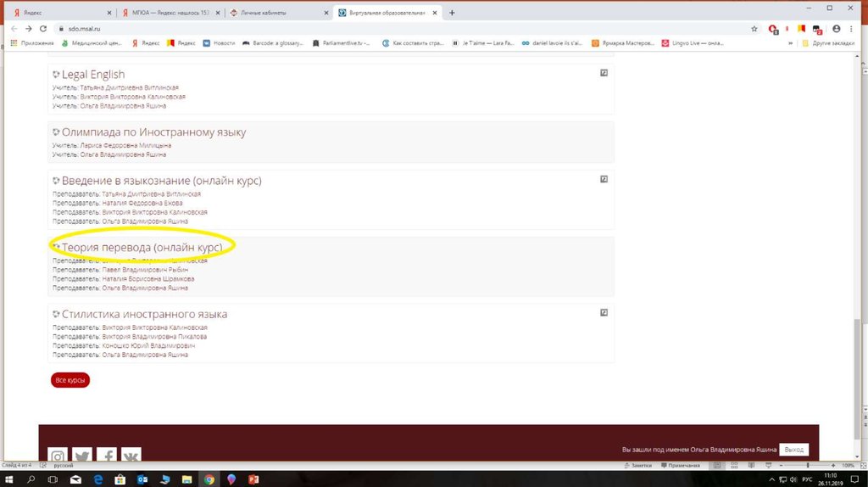Click the enrollment icon on Стилистика иностранного языка
The image size is (868, 487).
coord(604,312)
